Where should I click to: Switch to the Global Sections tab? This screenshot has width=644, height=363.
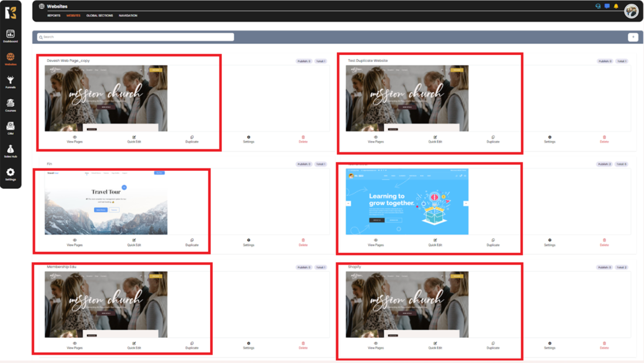click(x=100, y=16)
